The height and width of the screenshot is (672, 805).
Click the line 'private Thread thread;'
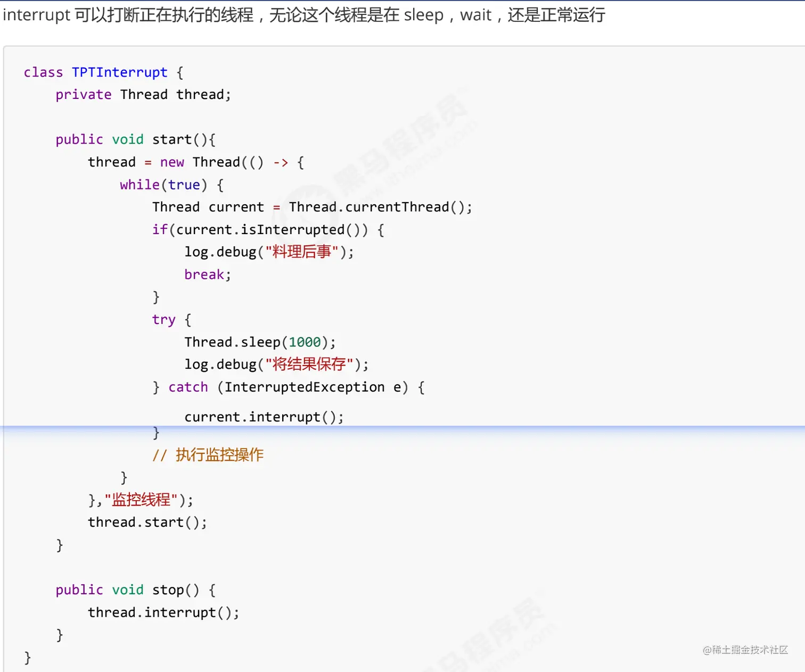point(143,95)
